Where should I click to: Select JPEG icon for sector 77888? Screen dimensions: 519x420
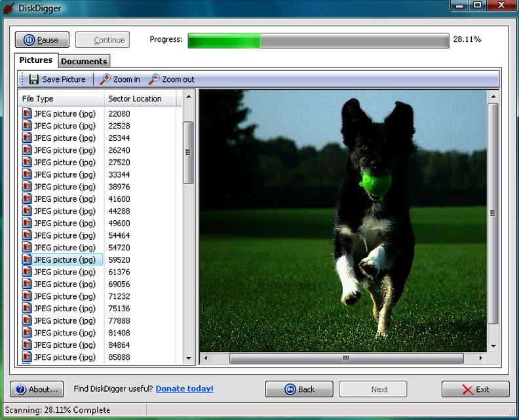pos(27,320)
